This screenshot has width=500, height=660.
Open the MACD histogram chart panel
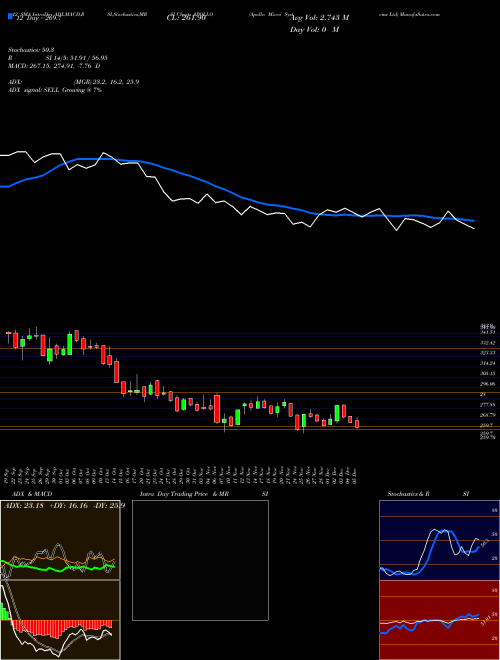coord(60,620)
